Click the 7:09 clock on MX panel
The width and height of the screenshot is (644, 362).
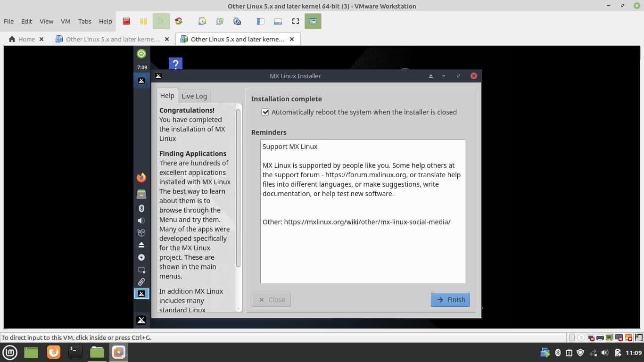tap(142, 67)
